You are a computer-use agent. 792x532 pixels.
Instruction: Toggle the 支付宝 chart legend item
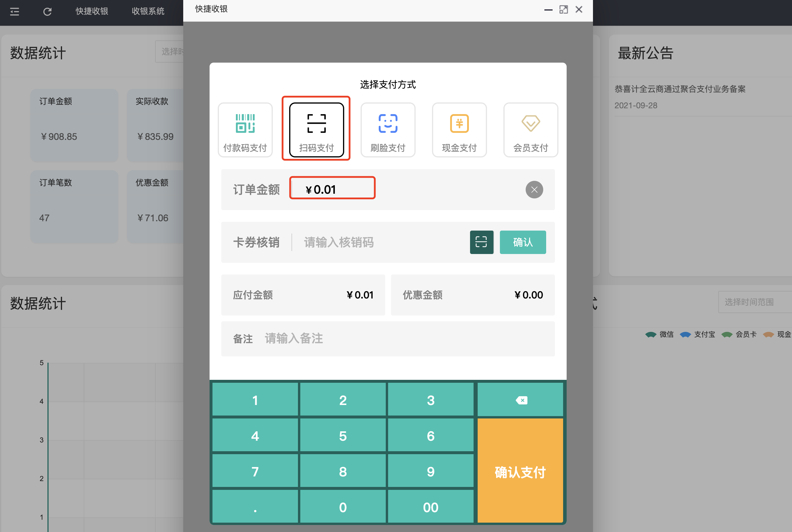tap(697, 334)
